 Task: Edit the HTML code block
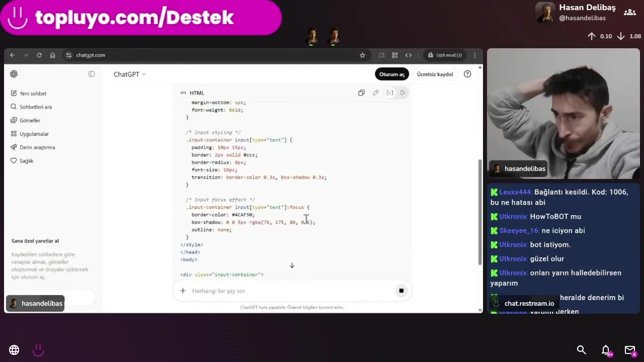(375, 93)
